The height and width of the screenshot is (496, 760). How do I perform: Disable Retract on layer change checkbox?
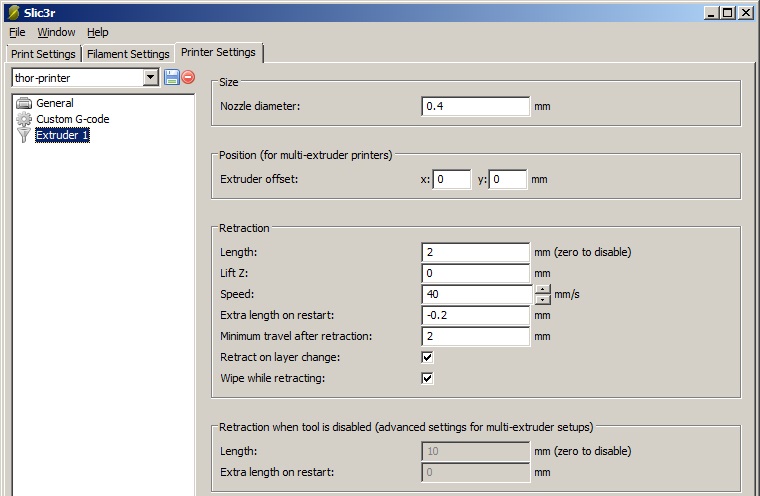pos(427,357)
